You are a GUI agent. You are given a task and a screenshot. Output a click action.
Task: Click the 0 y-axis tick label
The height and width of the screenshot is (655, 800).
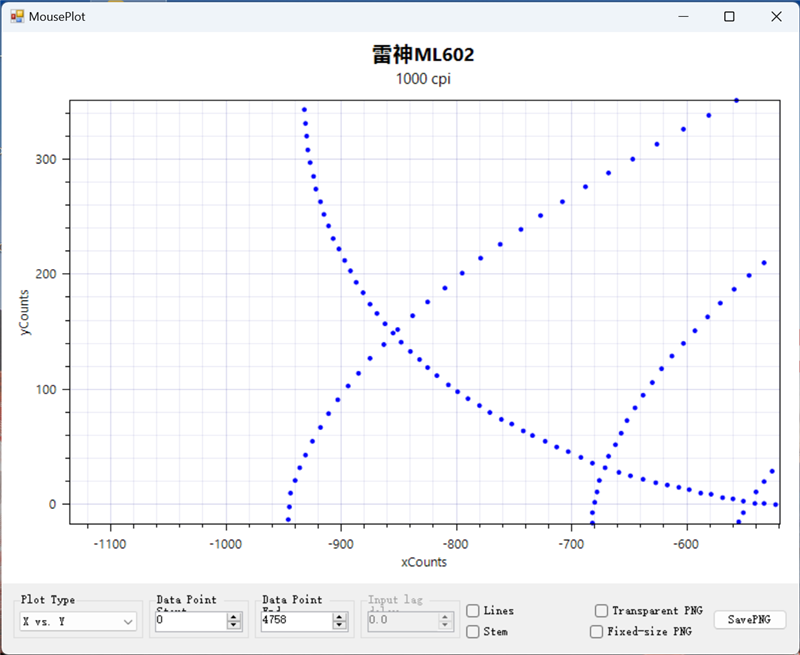(52, 504)
